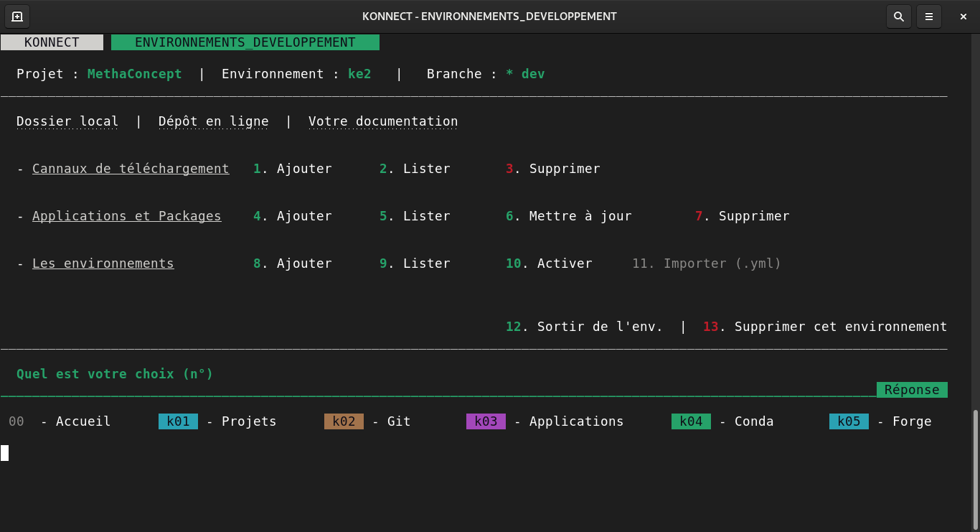Open the Votre documentation link
The image size is (980, 532).
point(383,121)
